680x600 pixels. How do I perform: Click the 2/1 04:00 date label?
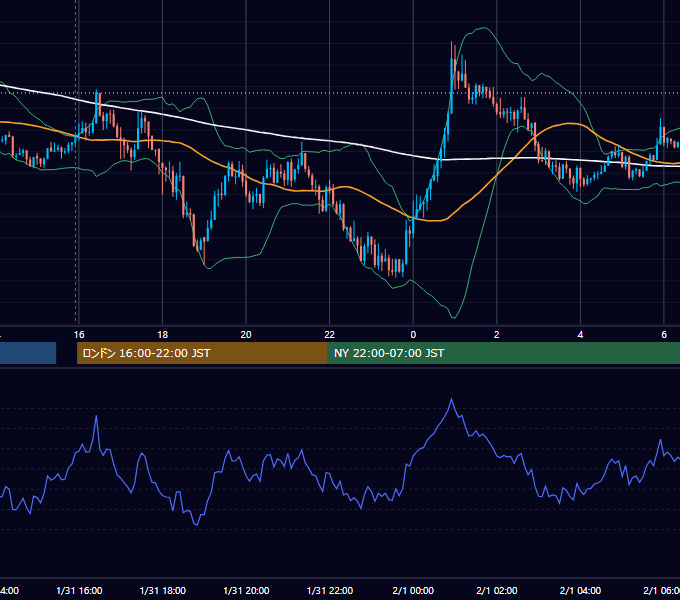point(580,591)
